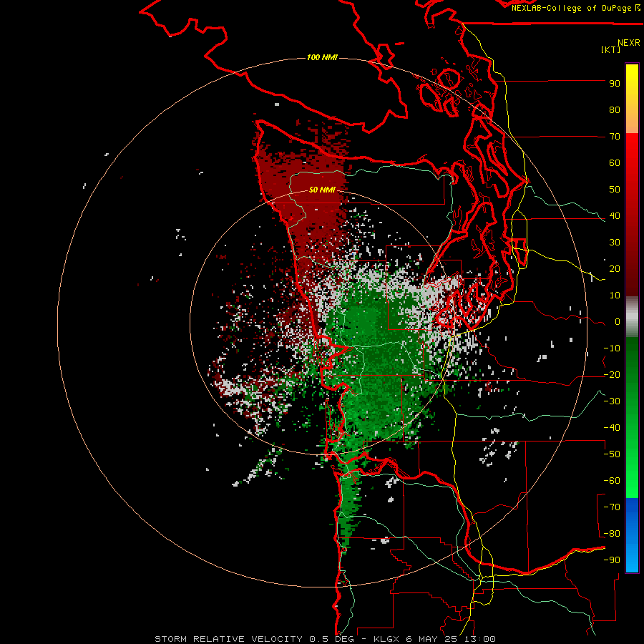Image resolution: width=644 pixels, height=644 pixels.
Task: Select the -20 knot scale value
Action: click(x=612, y=375)
